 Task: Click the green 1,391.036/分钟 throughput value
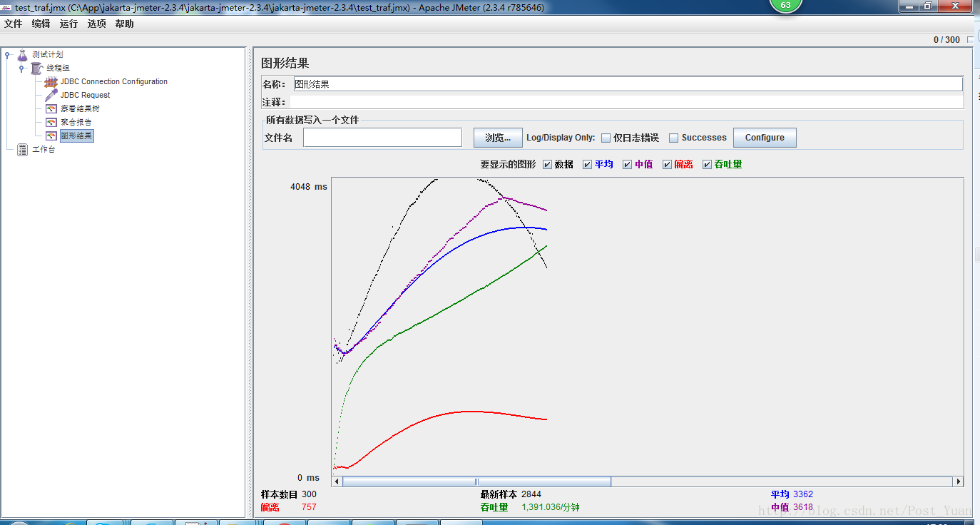[551, 507]
